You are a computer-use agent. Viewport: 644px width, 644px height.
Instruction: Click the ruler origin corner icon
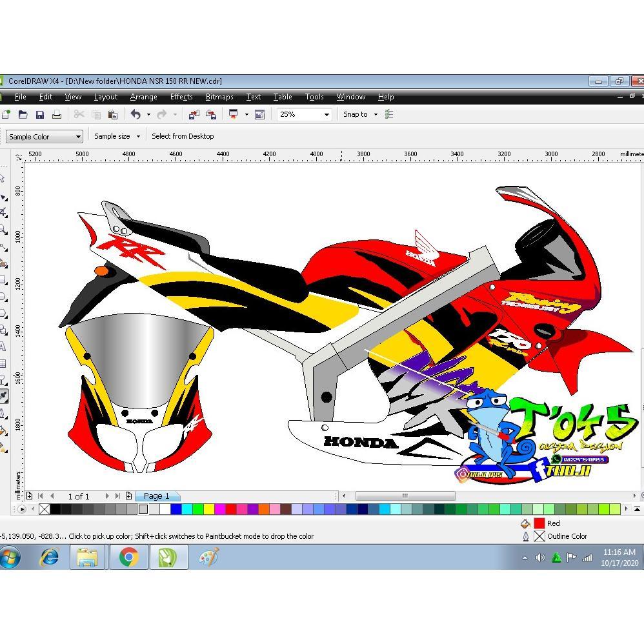click(19, 157)
